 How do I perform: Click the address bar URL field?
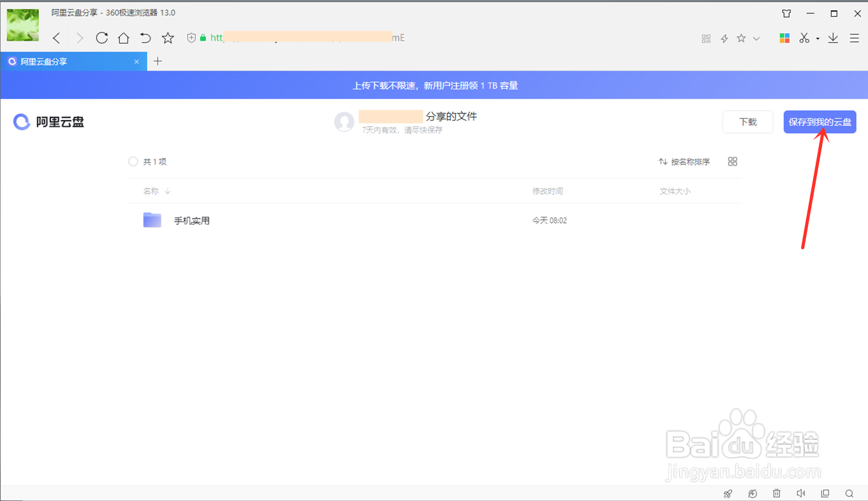point(440,38)
